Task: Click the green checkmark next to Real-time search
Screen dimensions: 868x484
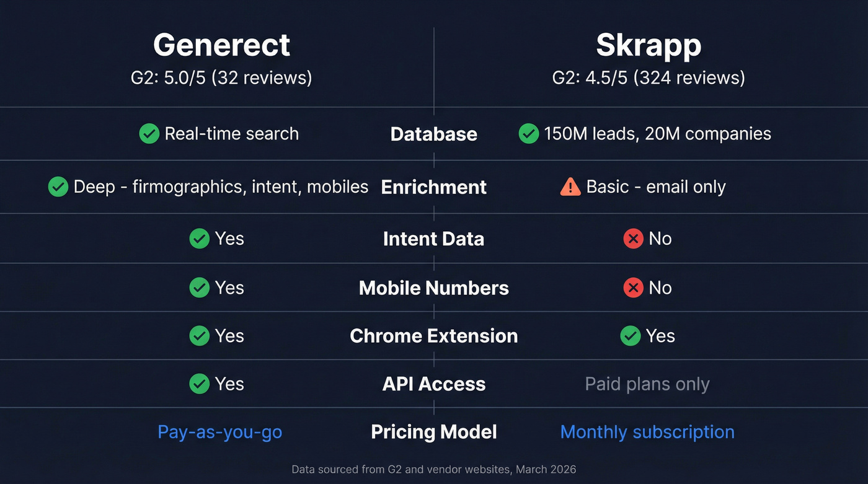Action: pos(149,134)
